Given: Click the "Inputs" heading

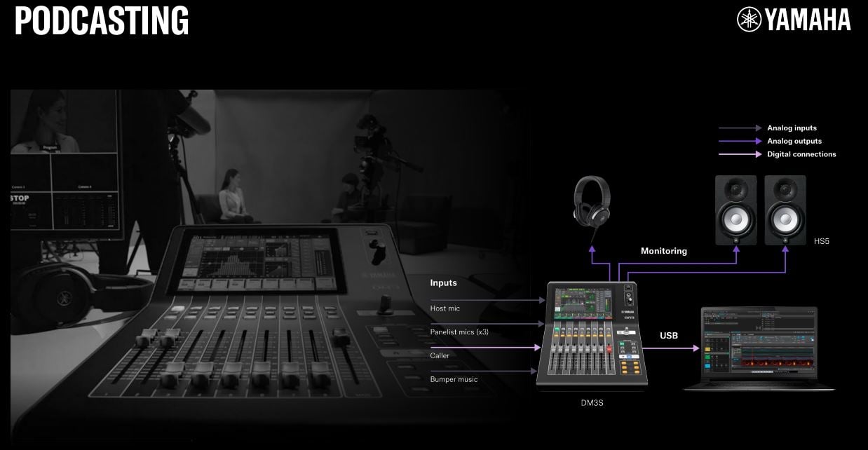Looking at the screenshot, I should tap(443, 283).
